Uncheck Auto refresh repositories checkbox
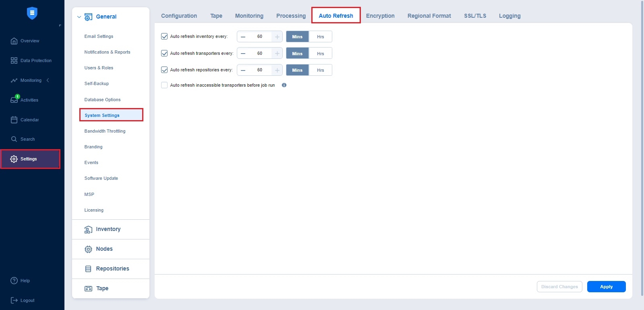644x310 pixels. point(164,70)
